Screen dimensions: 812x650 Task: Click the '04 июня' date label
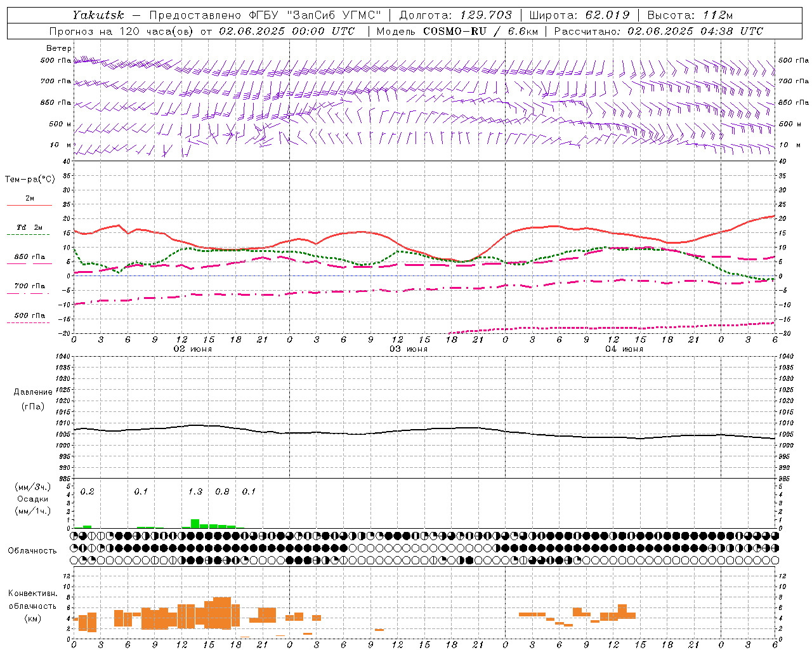624,349
